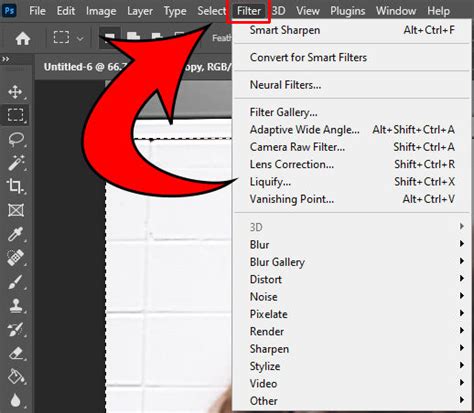Image resolution: width=474 pixels, height=413 pixels.
Task: Expand the Blur submenu
Action: (352, 245)
